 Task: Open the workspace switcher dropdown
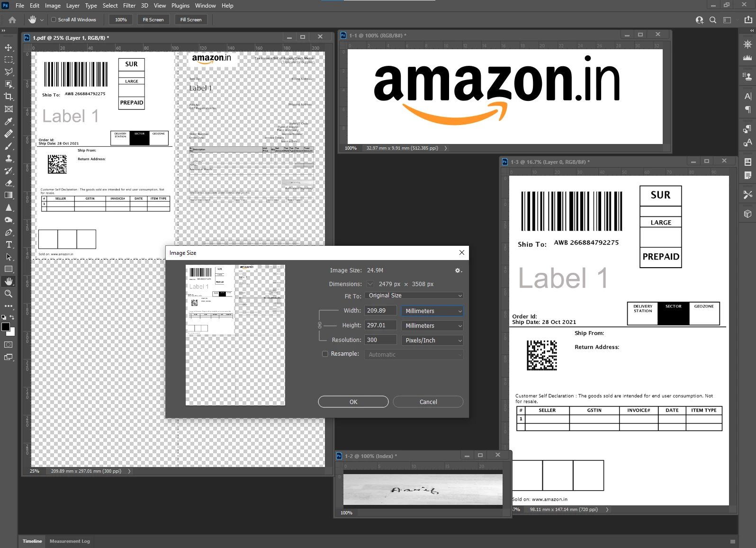(727, 20)
